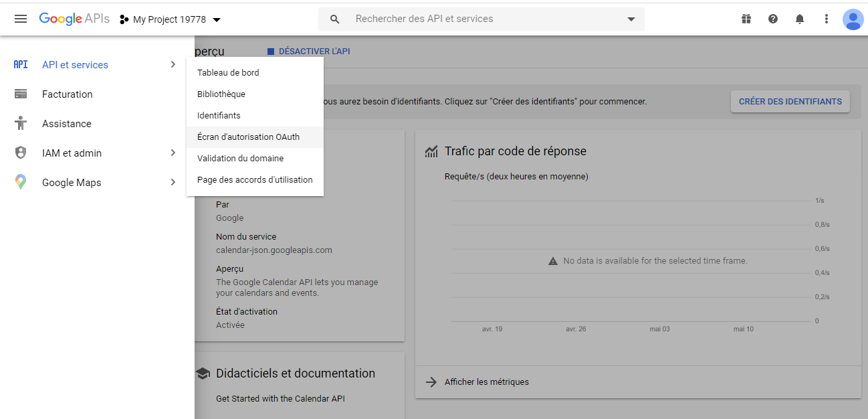
Task: Expand the search bar dropdown arrow
Action: click(x=631, y=19)
